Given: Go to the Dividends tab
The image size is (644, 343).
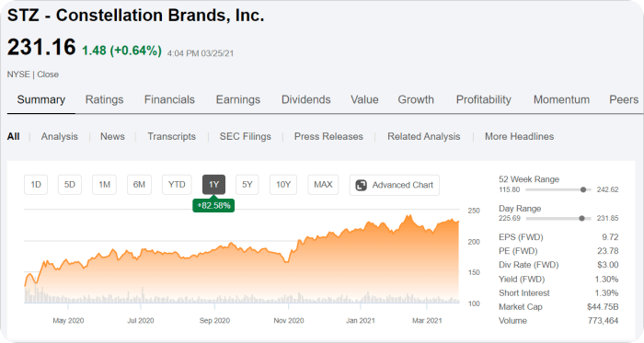Looking at the screenshot, I should pyautogui.click(x=306, y=99).
